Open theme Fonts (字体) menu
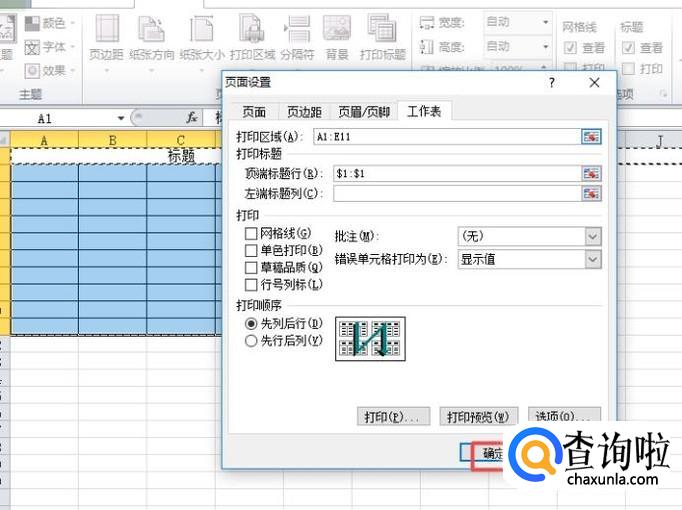Image resolution: width=682 pixels, height=510 pixels. click(50, 47)
